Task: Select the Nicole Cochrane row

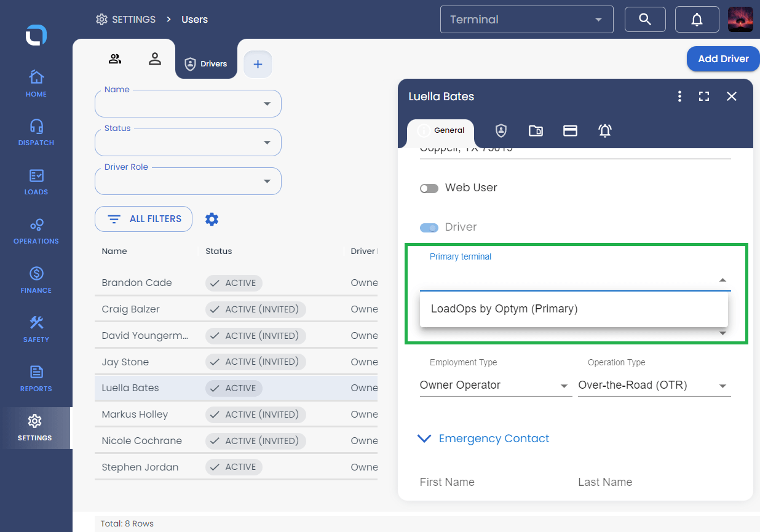Action: tap(236, 441)
